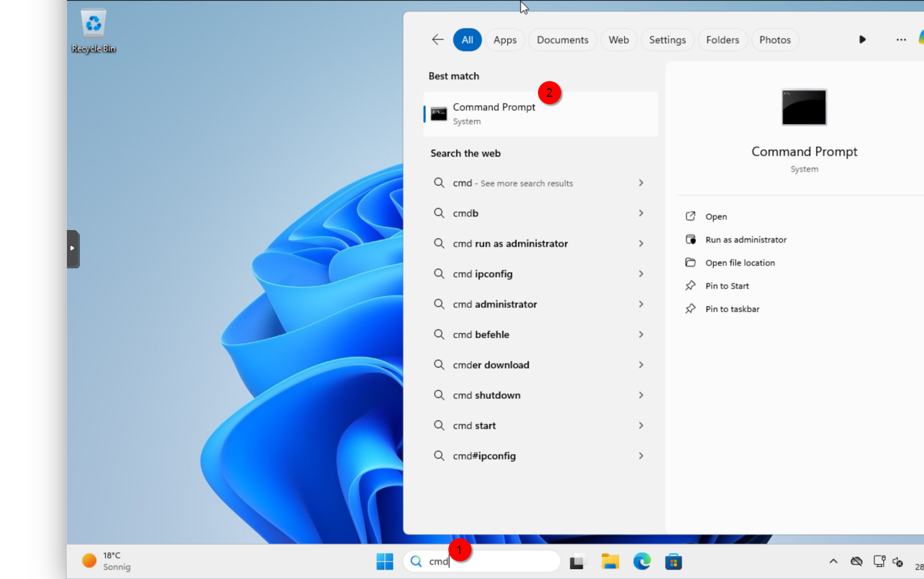Choose Run as administrator
Viewport: 924px width, 579px height.
tap(745, 240)
